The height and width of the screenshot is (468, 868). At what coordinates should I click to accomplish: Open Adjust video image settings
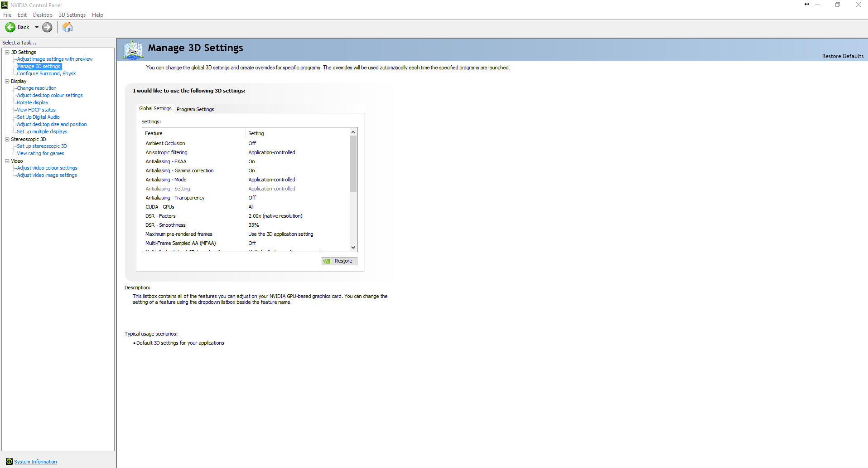pyautogui.click(x=47, y=175)
